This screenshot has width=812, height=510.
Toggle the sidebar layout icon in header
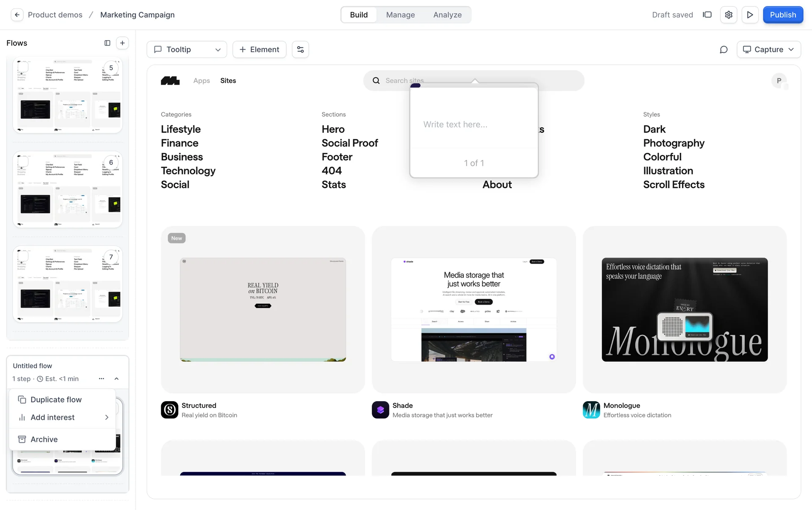707,15
